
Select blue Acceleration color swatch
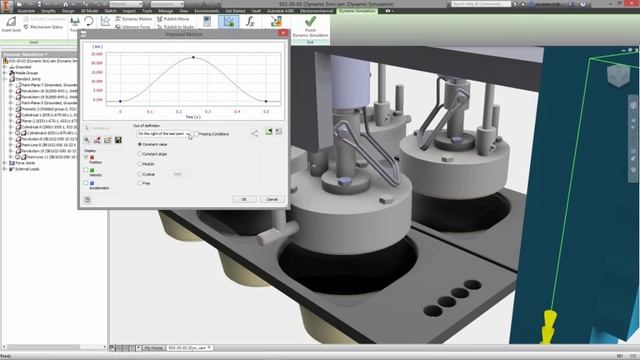(92, 183)
